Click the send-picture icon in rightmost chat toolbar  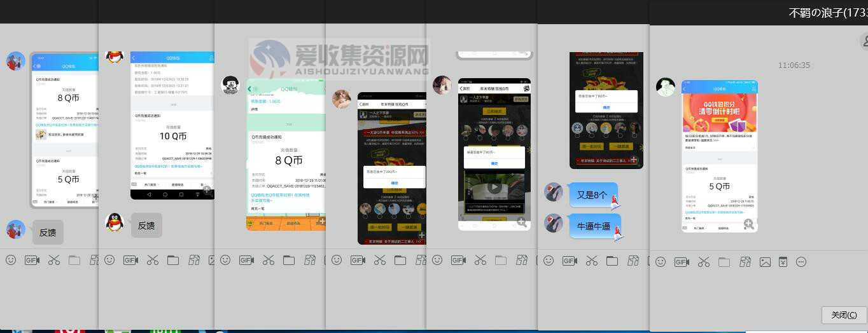pyautogui.click(x=765, y=262)
